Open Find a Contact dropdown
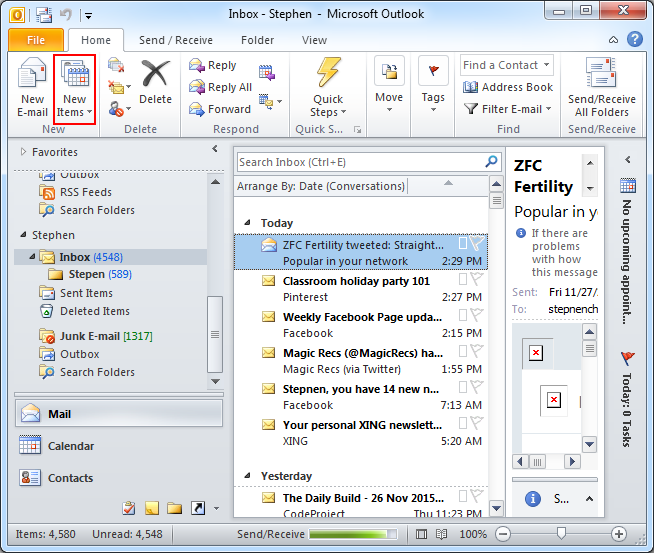 [x=546, y=65]
